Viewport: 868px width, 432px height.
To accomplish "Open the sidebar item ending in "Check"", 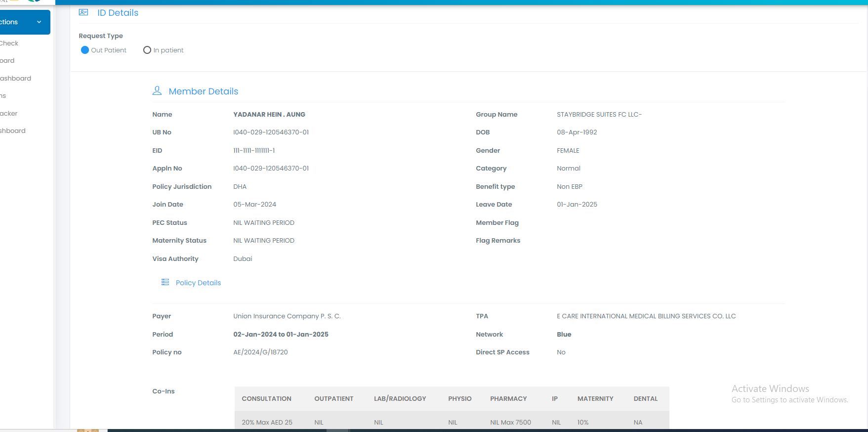I will pos(9,43).
